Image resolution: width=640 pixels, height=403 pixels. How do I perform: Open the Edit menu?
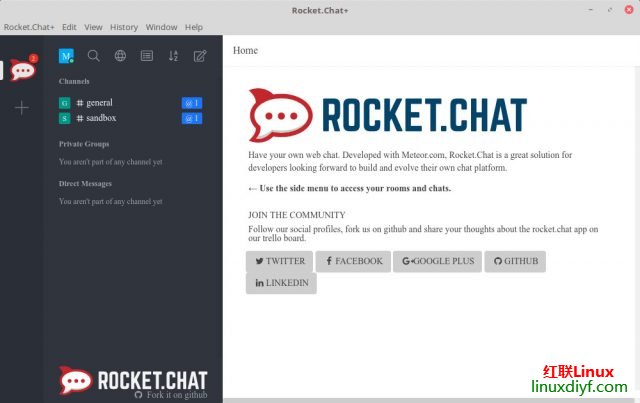pyautogui.click(x=69, y=27)
